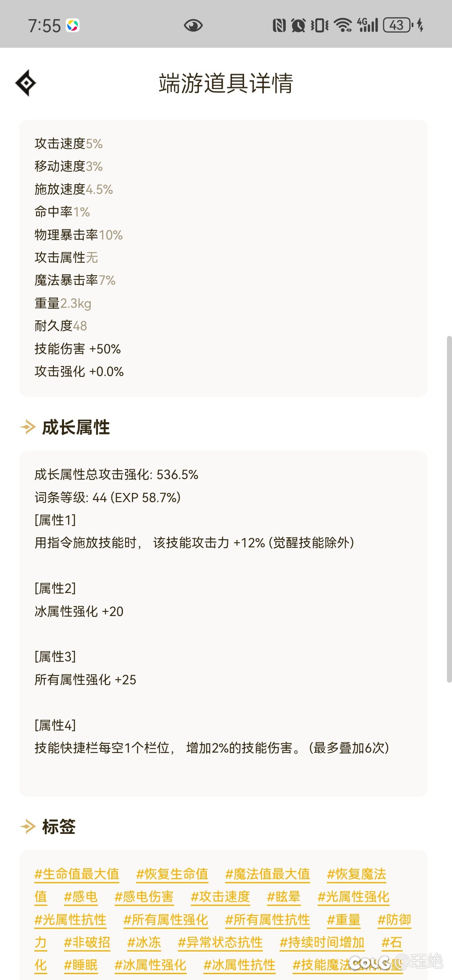
Task: Open the #光属性强化 tag
Action: point(354,897)
